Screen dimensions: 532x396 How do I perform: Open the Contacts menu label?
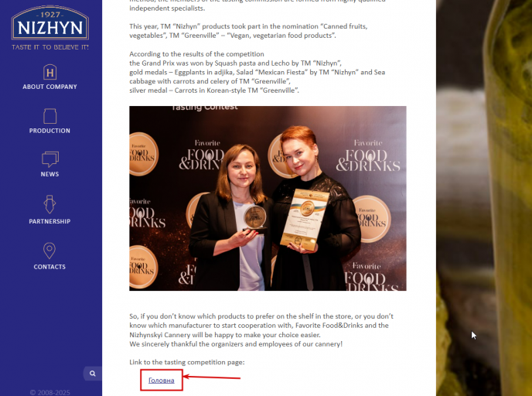(49, 267)
